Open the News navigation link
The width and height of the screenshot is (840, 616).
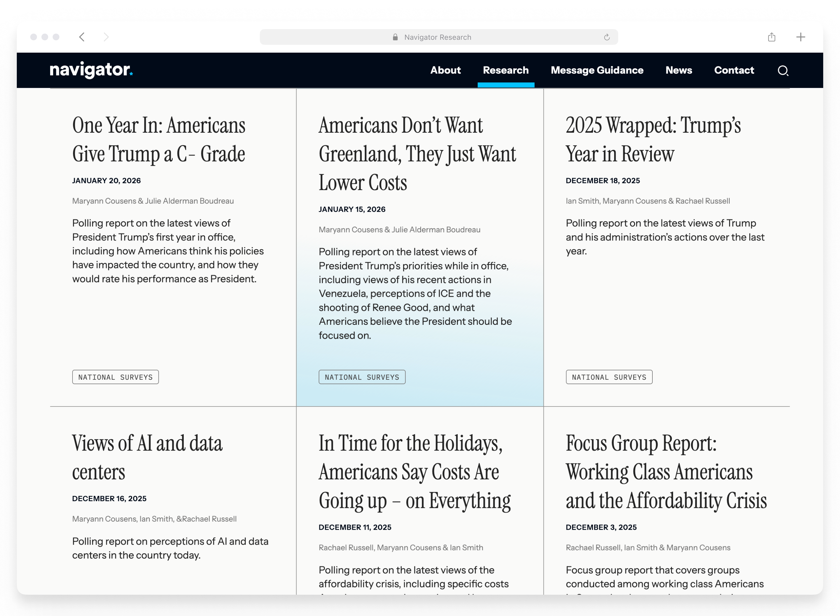(x=678, y=70)
